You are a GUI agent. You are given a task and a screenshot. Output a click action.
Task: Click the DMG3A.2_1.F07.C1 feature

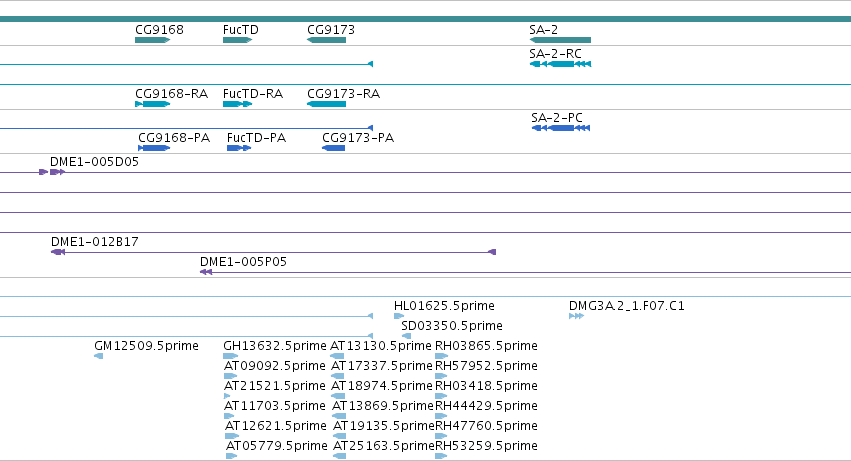pos(576,316)
